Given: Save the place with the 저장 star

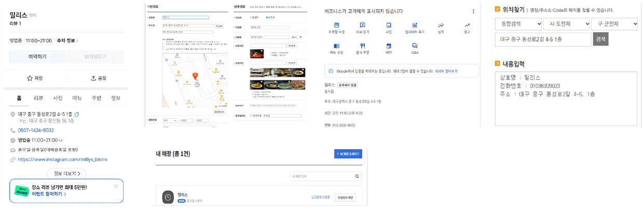Looking at the screenshot, I should point(35,78).
